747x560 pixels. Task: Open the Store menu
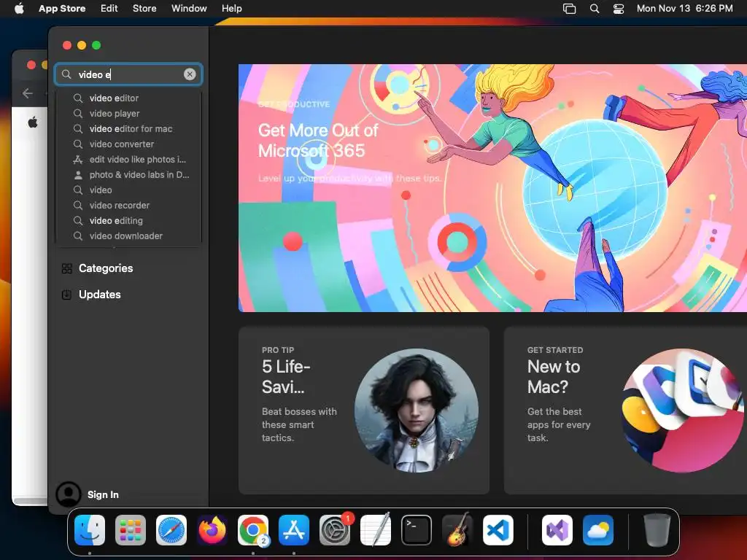click(144, 9)
